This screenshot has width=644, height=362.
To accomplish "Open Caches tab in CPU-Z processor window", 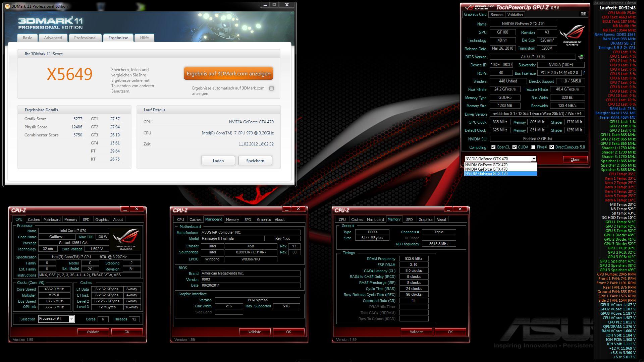I will 34,220.
